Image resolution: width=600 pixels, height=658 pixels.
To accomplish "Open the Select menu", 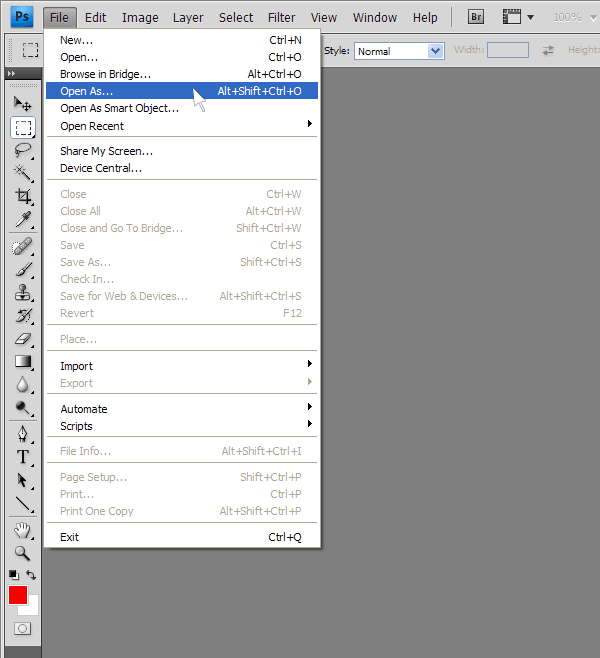I will tap(236, 18).
